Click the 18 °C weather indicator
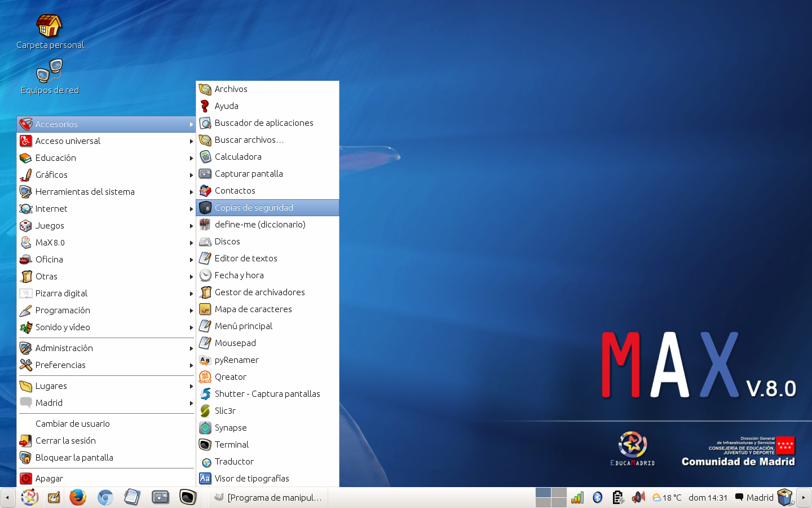The width and height of the screenshot is (812, 508). [667, 497]
